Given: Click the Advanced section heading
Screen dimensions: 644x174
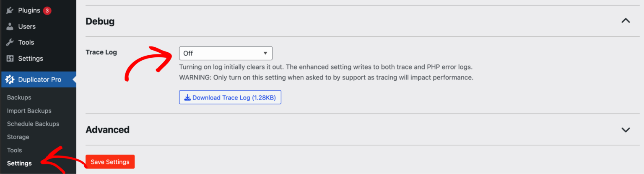Looking at the screenshot, I should click(107, 130).
